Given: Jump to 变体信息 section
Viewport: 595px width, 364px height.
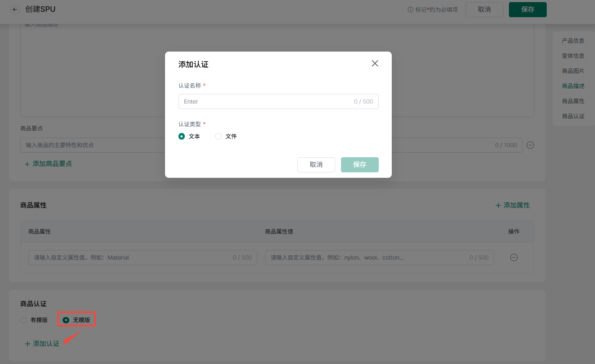Looking at the screenshot, I should [x=573, y=56].
